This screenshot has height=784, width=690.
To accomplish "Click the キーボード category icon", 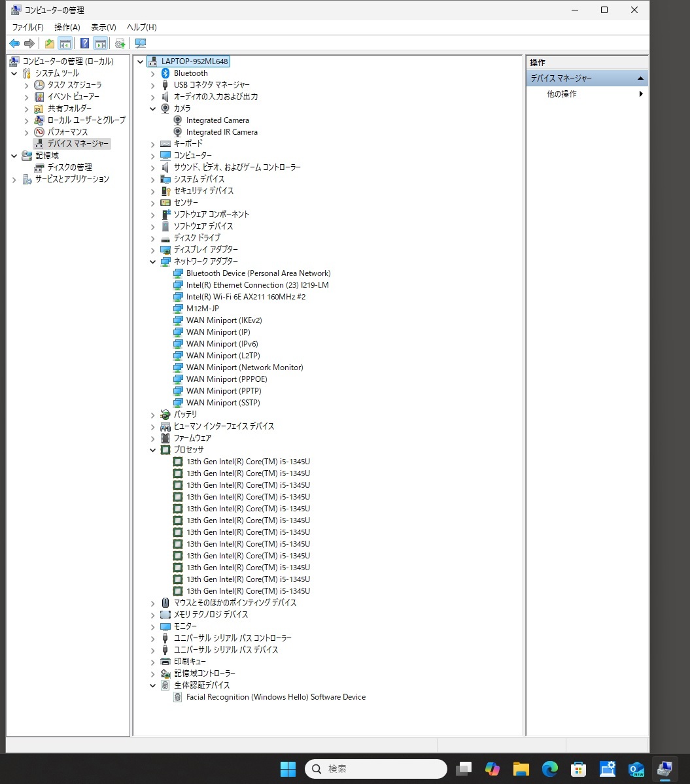I will click(x=165, y=144).
